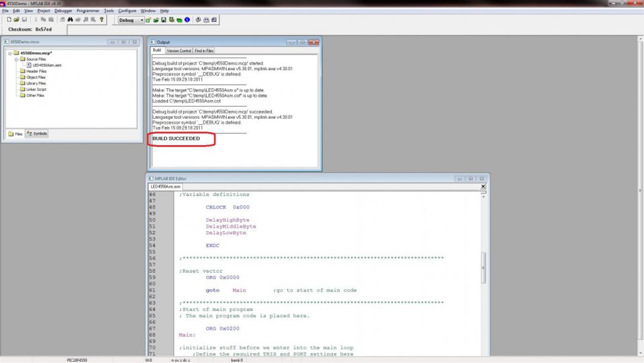Click the Print toolbar icon
This screenshot has width=644, height=363.
point(62,20)
